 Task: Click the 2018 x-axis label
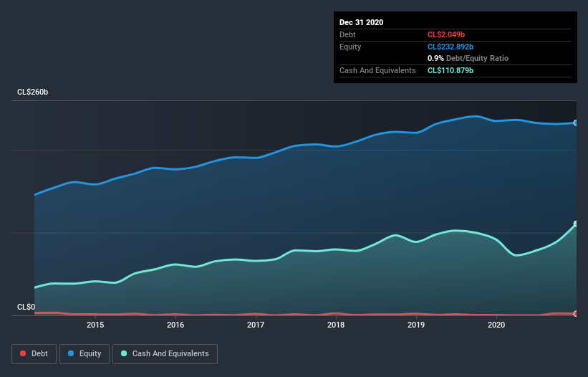click(336, 325)
